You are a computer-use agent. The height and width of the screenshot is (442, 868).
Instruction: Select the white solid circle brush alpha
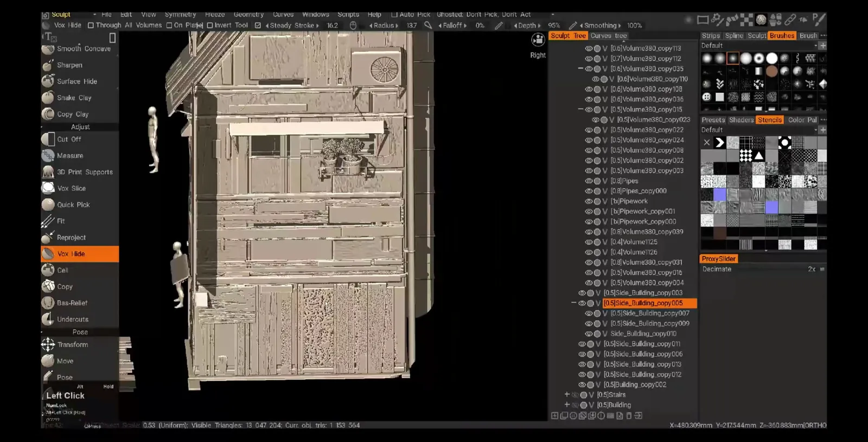772,58
